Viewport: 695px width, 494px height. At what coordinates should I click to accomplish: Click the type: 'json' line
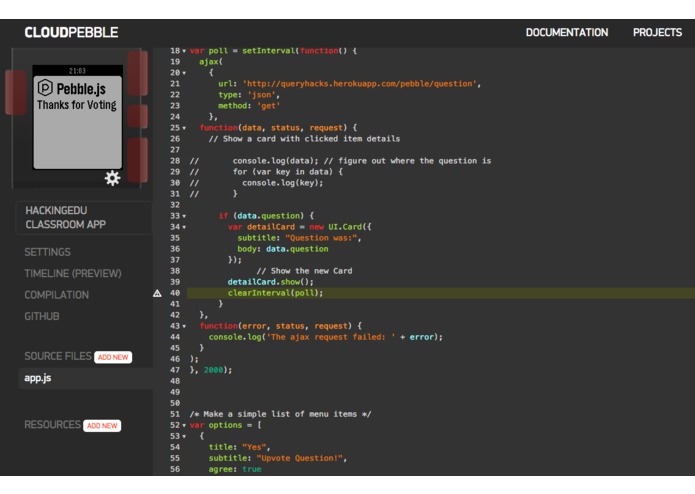click(249, 95)
